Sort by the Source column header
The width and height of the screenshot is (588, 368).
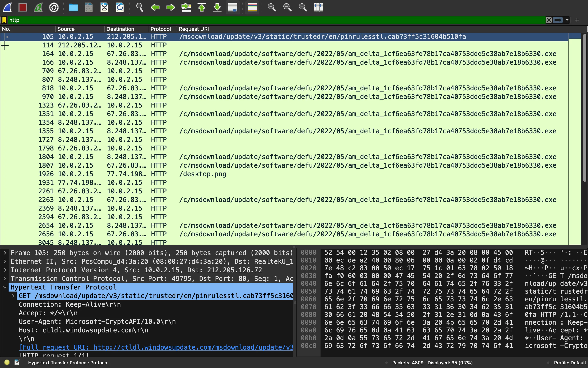coord(80,29)
